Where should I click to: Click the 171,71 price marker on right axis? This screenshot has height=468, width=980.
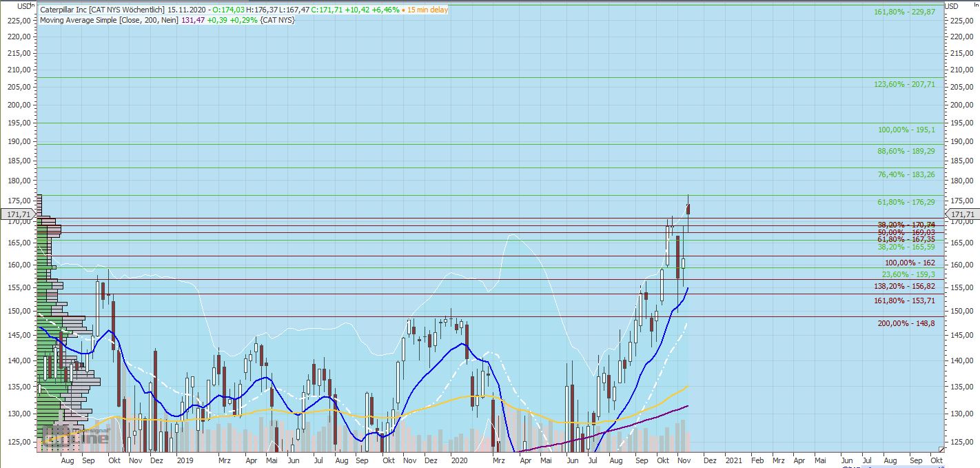click(961, 214)
